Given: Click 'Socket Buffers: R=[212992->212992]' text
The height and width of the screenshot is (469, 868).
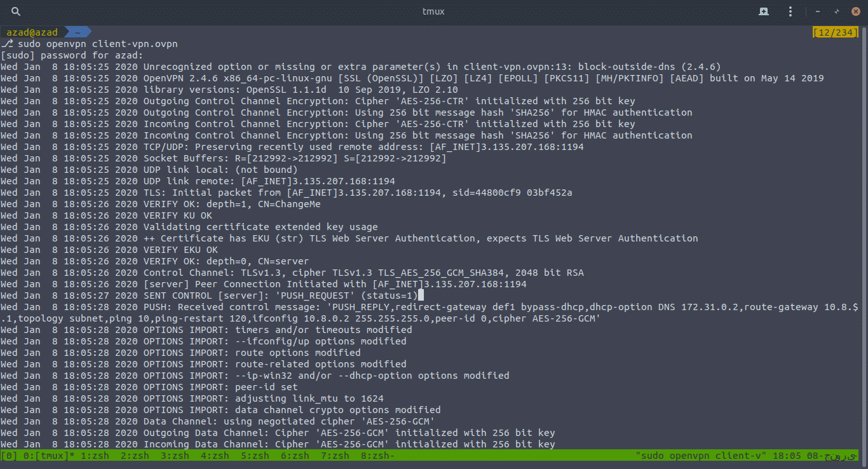Looking at the screenshot, I should pyautogui.click(x=241, y=158).
